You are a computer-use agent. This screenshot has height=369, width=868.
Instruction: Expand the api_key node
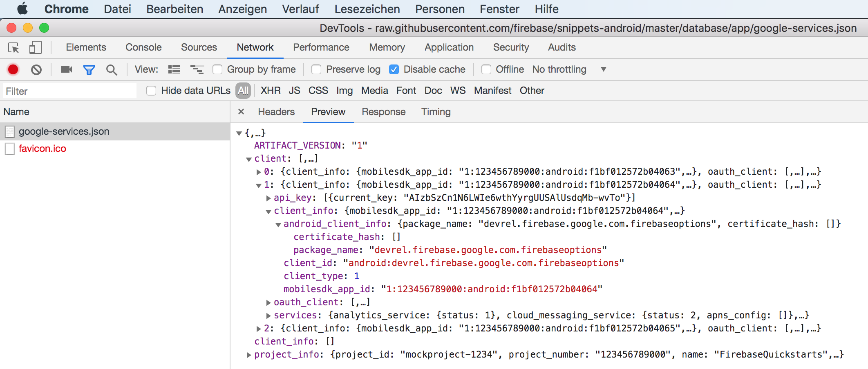[268, 198]
